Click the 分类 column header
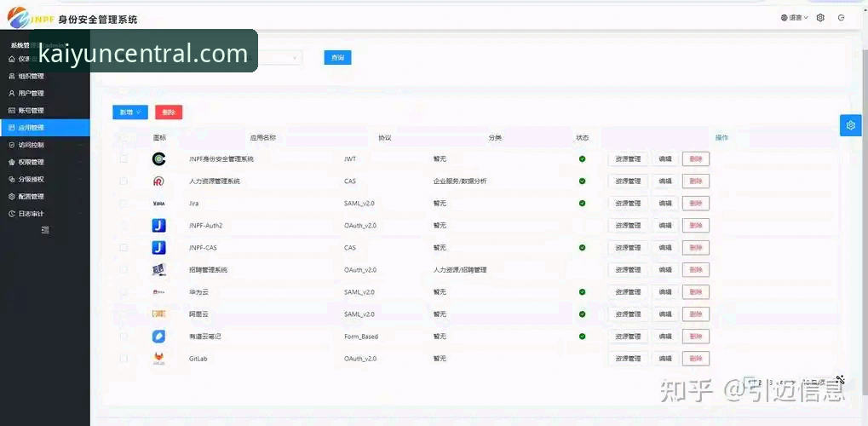 tap(495, 137)
